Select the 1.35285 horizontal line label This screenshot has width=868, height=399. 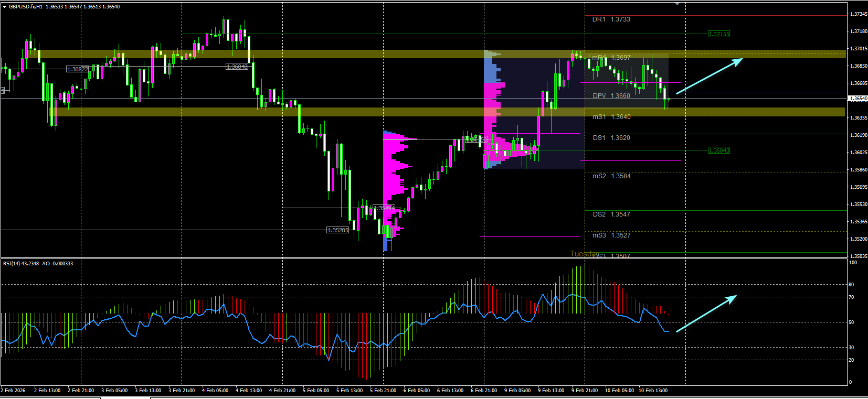(337, 230)
